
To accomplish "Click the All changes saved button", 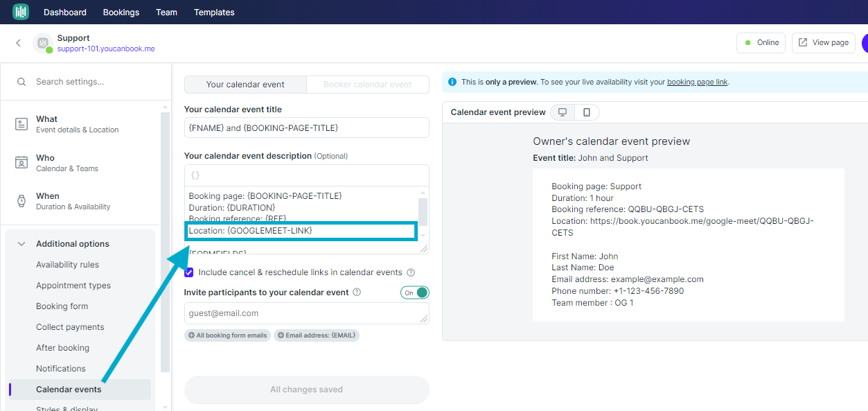I will (x=307, y=390).
